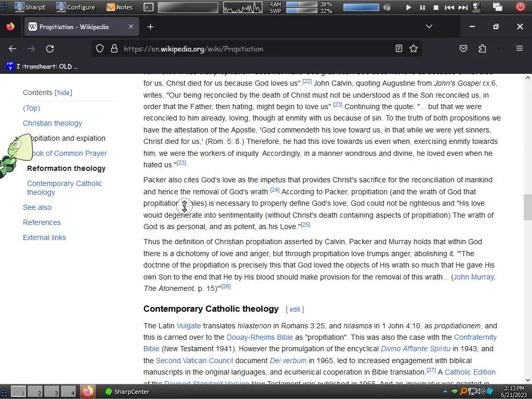Click the tray magnifier search icon
Viewport: 532px width, 399px height.
[463, 391]
